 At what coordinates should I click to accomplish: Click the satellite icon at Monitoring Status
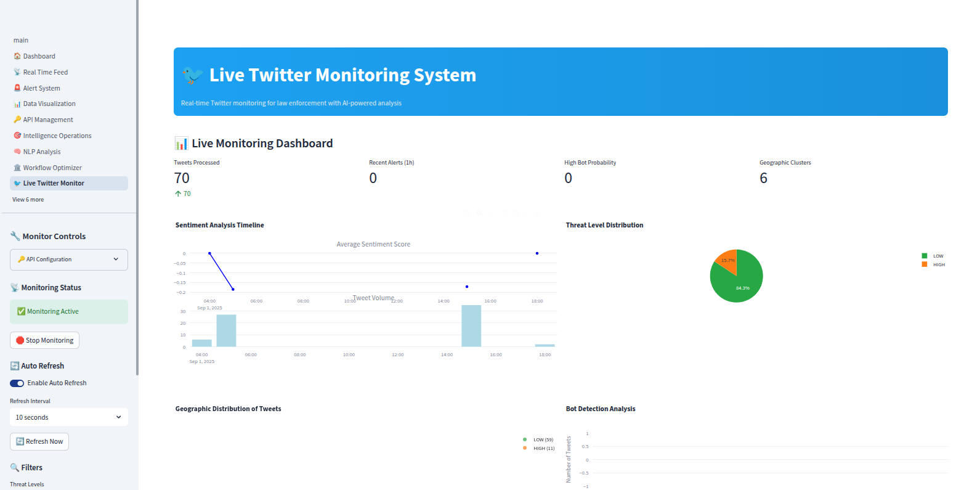[15, 288]
